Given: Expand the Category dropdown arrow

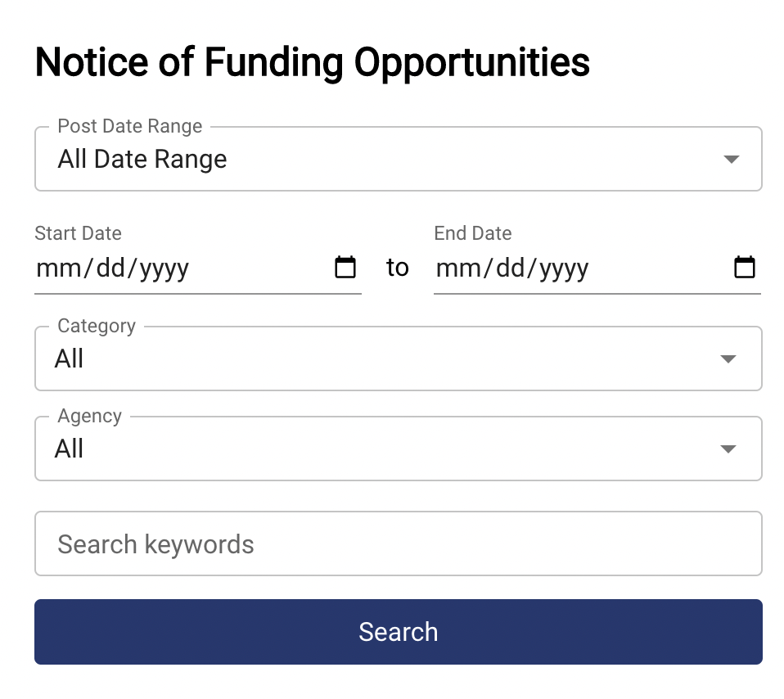Looking at the screenshot, I should click(728, 359).
